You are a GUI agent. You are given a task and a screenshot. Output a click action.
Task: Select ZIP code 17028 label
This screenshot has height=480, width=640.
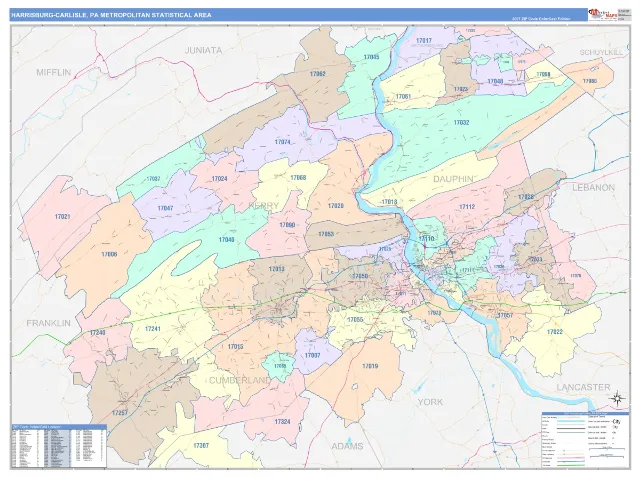526,197
